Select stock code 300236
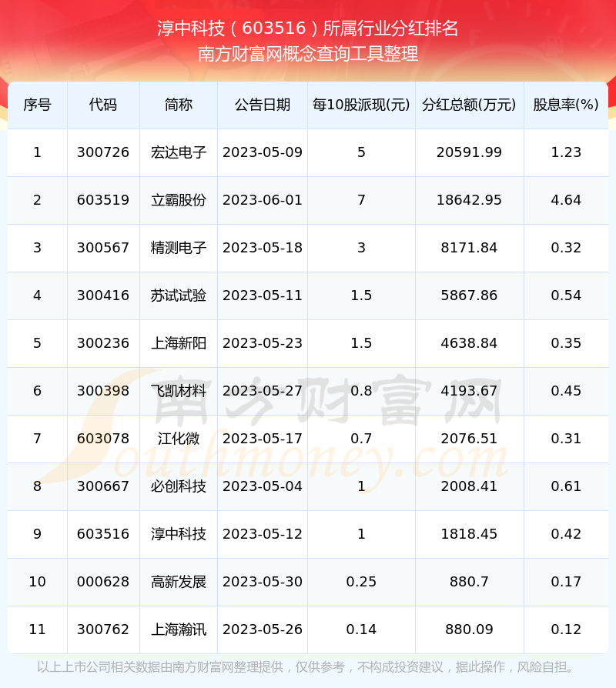The image size is (616, 688). point(103,343)
